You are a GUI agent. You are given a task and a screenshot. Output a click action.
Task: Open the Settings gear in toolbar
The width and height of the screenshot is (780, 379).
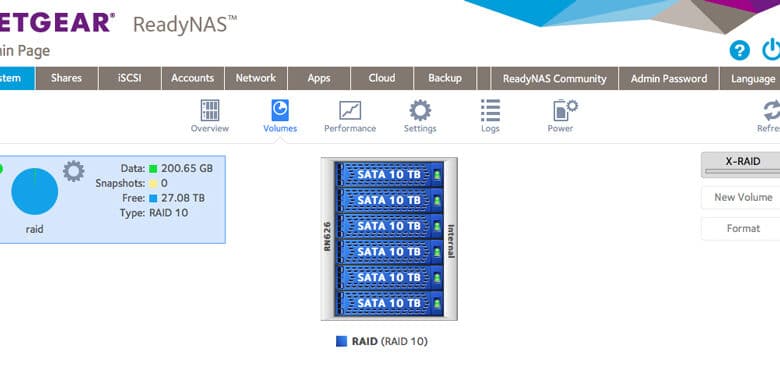(420, 110)
